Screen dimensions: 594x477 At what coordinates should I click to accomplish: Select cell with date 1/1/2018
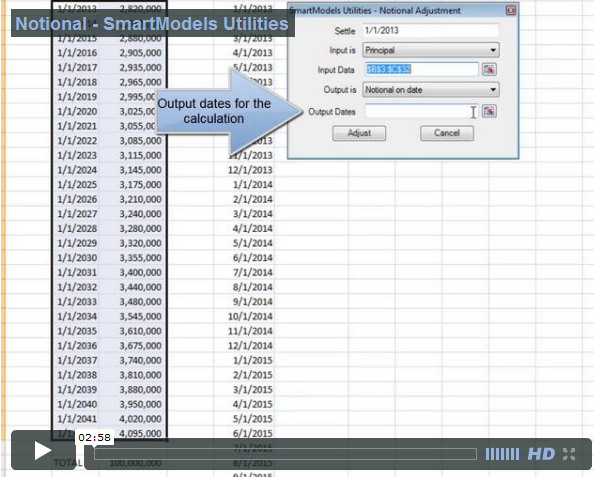(77, 82)
